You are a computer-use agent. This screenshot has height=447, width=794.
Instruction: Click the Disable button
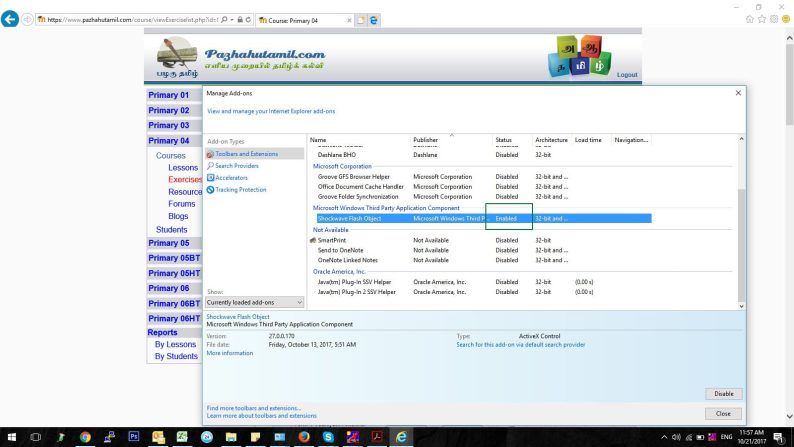724,394
